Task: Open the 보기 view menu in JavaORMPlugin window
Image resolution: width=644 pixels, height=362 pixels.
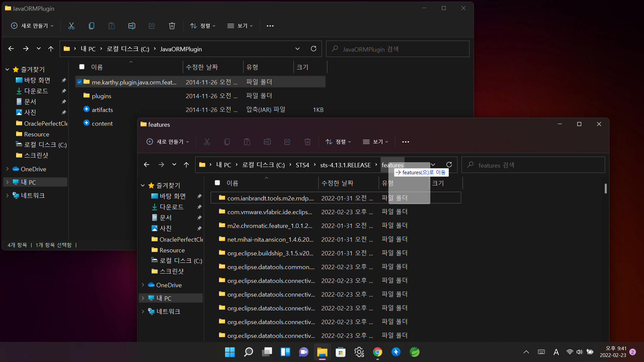Action: tap(240, 26)
